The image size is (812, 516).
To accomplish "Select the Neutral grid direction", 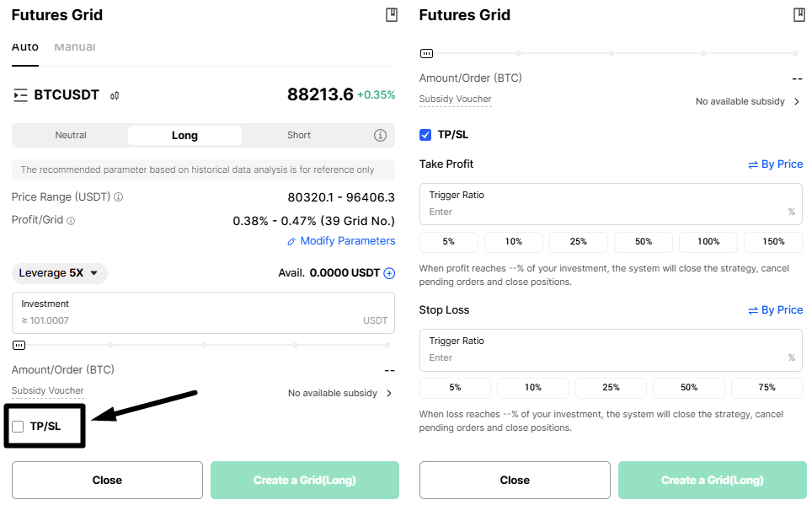I will [71, 135].
